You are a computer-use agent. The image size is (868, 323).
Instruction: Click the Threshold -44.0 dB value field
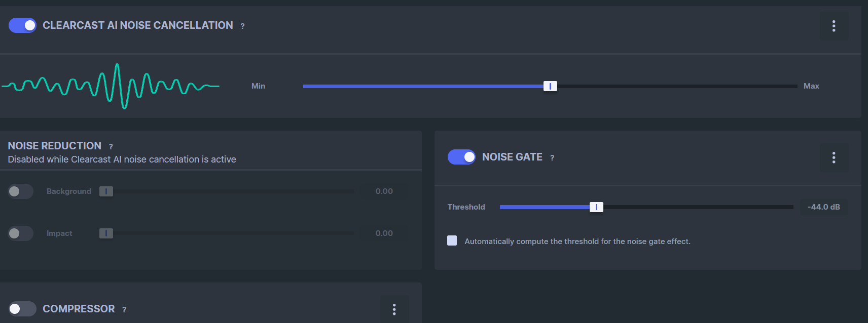point(823,207)
